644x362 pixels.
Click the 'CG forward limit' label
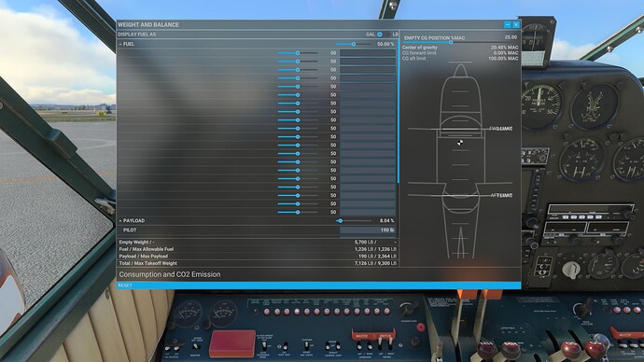pyautogui.click(x=419, y=53)
